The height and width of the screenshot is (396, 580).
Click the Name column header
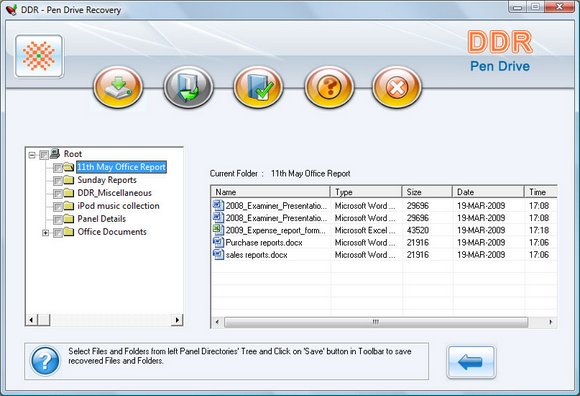click(x=271, y=192)
